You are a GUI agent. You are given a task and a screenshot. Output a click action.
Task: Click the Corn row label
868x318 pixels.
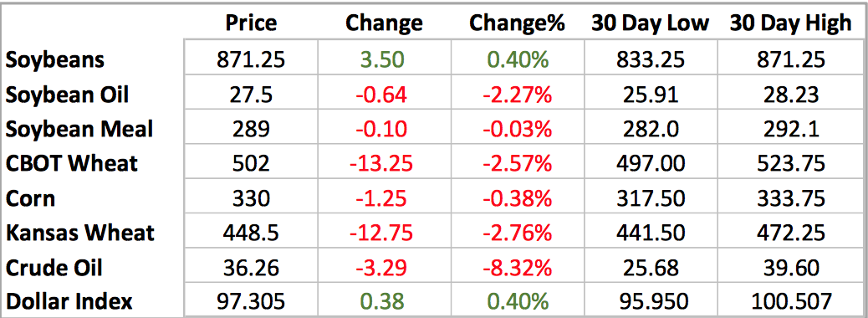[30, 197]
